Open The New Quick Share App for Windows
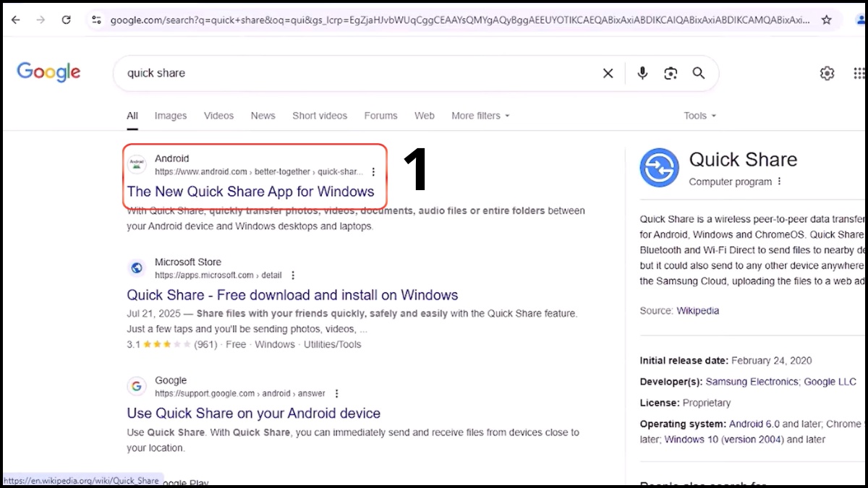Screen dimensions: 868x488 (x=250, y=192)
